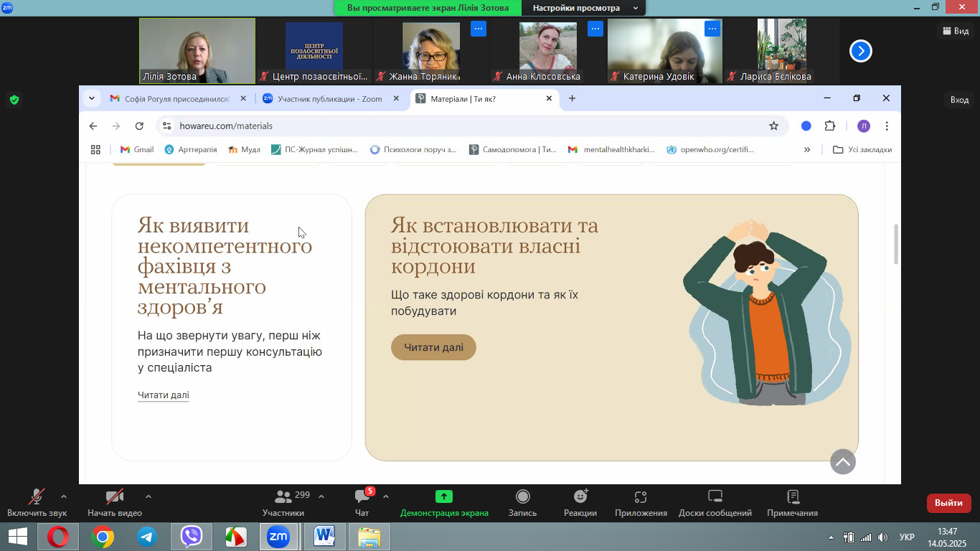This screenshot has width=980, height=551.
Task: Bookmark page with star icon
Action: coord(773,126)
